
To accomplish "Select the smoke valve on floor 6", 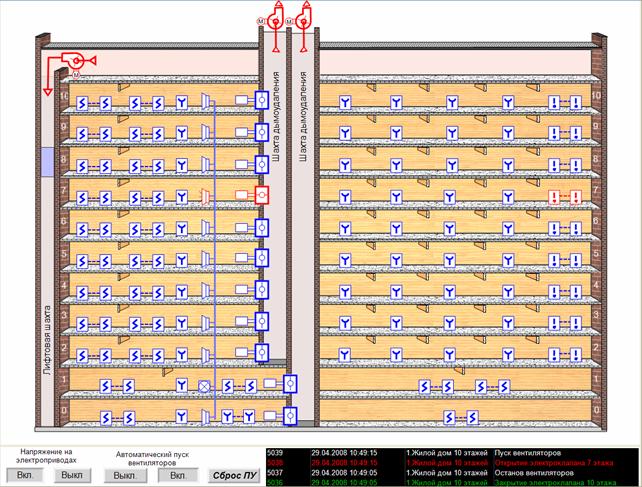I will (x=262, y=227).
